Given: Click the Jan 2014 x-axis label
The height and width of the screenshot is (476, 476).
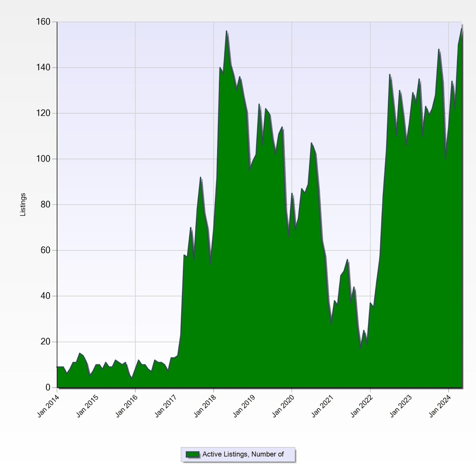Looking at the screenshot, I should (48, 406).
